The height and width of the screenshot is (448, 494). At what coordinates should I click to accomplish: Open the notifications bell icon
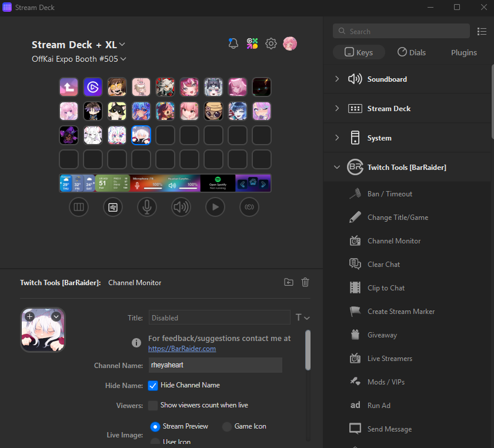[233, 44]
